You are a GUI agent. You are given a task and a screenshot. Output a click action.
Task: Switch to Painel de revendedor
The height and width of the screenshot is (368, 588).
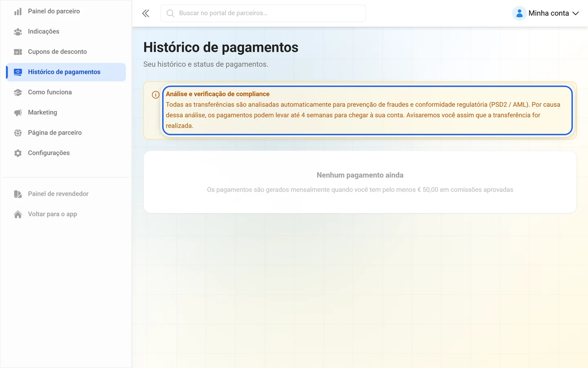click(66, 194)
